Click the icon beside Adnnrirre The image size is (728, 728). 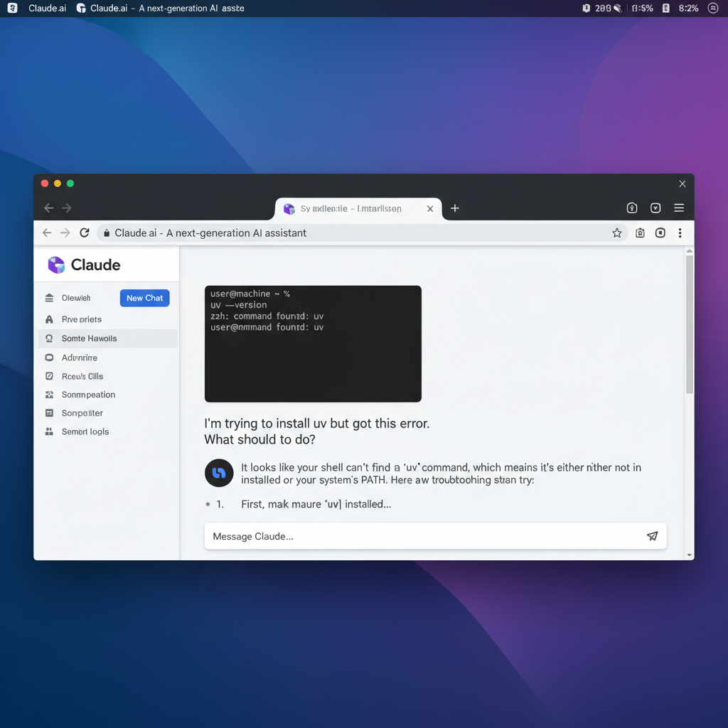49,358
